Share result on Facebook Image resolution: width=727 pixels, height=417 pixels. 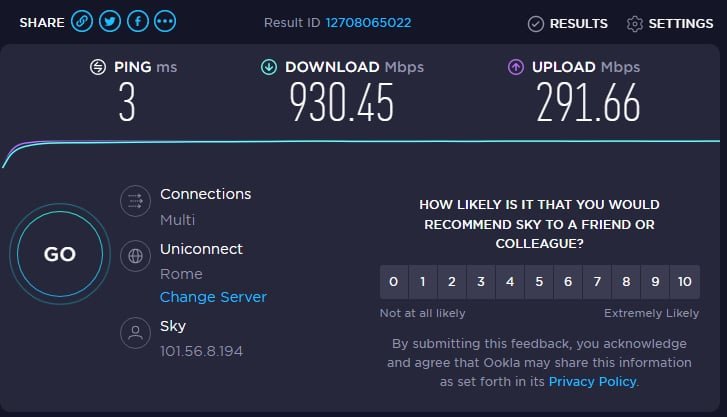[137, 22]
